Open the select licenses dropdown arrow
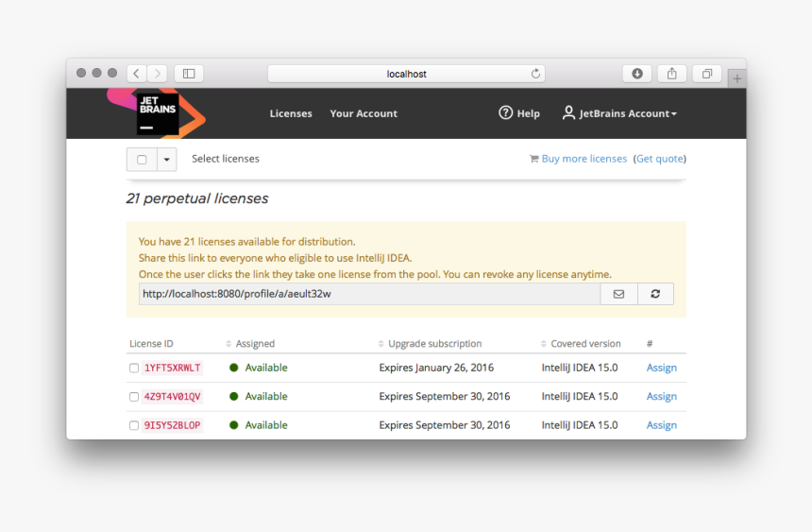Image resolution: width=812 pixels, height=532 pixels. tap(167, 160)
